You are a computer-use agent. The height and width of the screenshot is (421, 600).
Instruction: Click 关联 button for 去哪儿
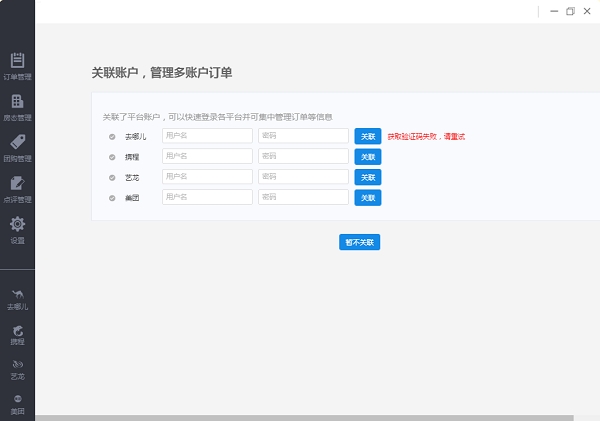click(x=368, y=136)
